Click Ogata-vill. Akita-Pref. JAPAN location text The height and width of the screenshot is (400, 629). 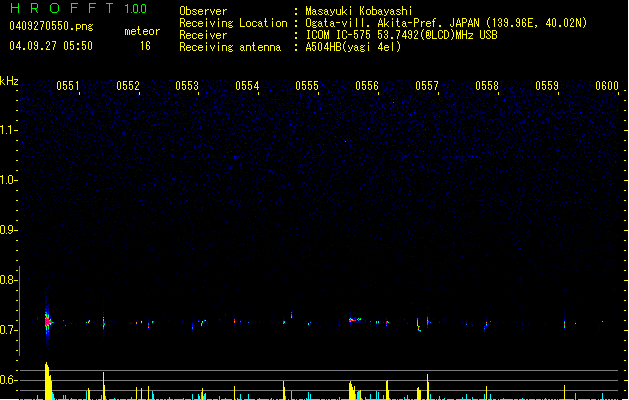(446, 23)
